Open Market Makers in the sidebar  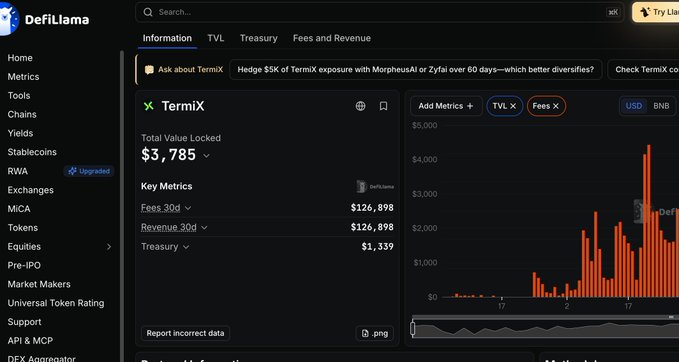coord(39,284)
